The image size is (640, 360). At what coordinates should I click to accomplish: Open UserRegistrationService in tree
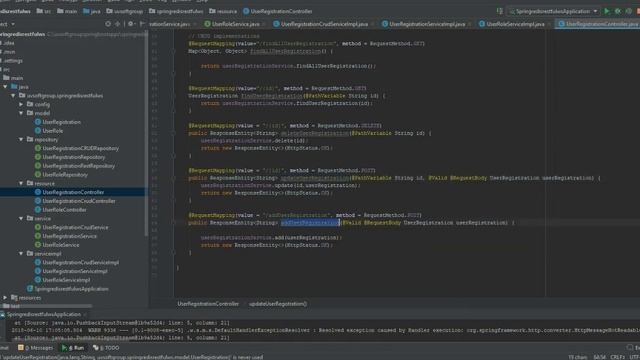click(x=69, y=236)
